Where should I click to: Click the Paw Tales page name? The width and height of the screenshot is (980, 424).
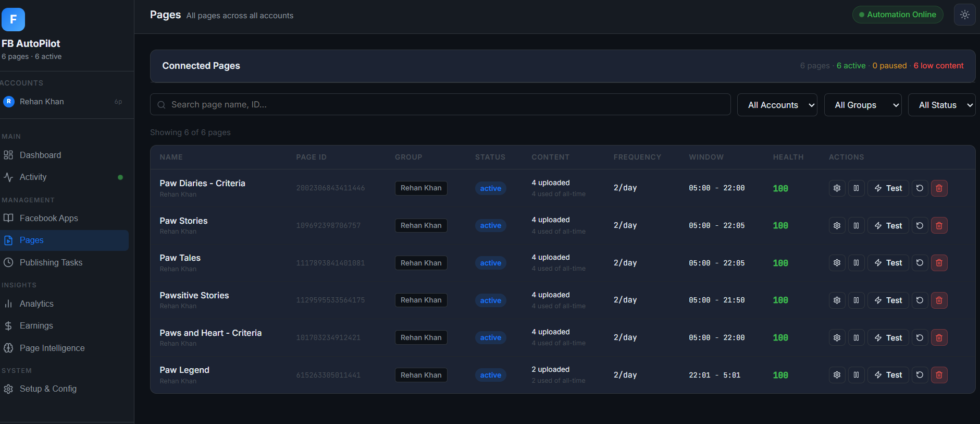(x=180, y=258)
